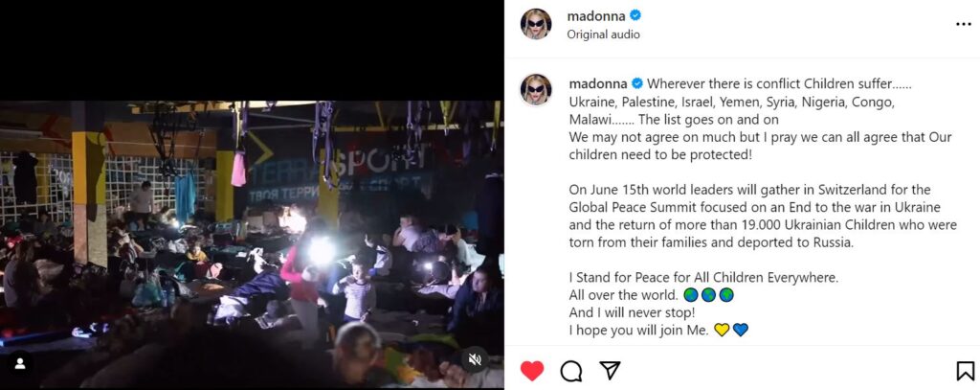Open the three-dots more options menu
Screen dimensions: 980x390
(x=963, y=24)
